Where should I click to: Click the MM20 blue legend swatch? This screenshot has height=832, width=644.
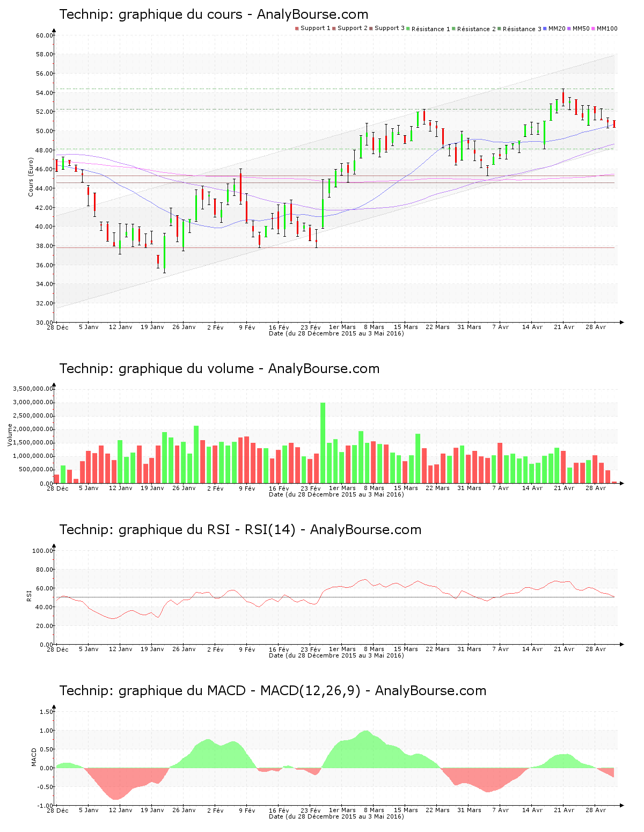coord(545,28)
